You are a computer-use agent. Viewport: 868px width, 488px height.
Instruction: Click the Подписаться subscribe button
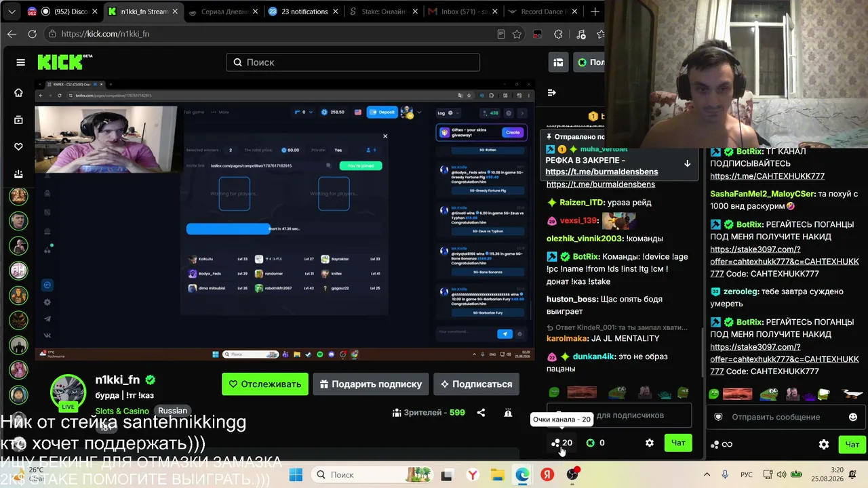point(476,384)
